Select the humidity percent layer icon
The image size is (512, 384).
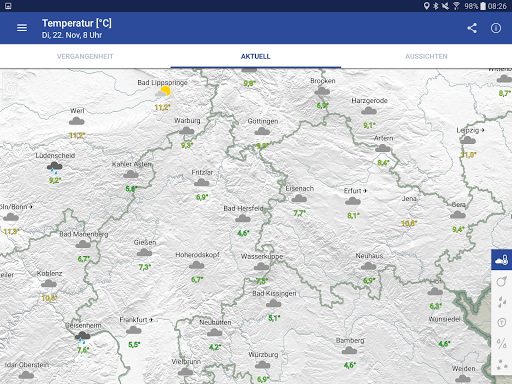click(502, 343)
